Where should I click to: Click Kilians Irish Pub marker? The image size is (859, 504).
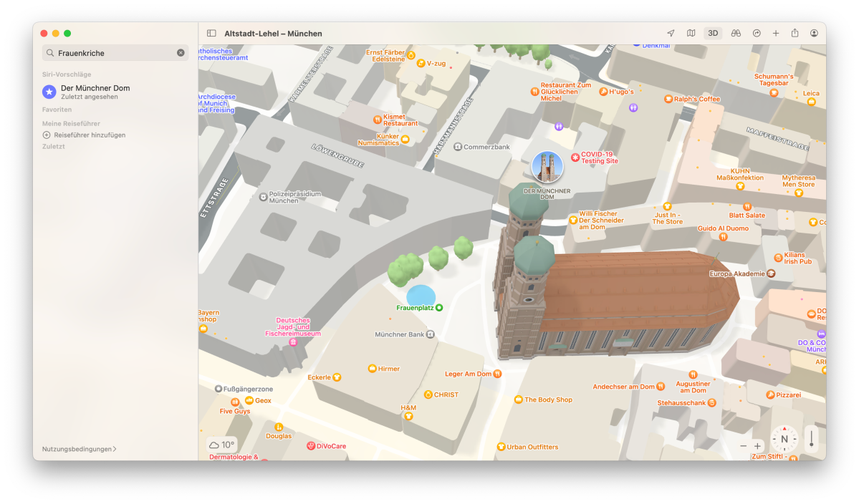(778, 258)
